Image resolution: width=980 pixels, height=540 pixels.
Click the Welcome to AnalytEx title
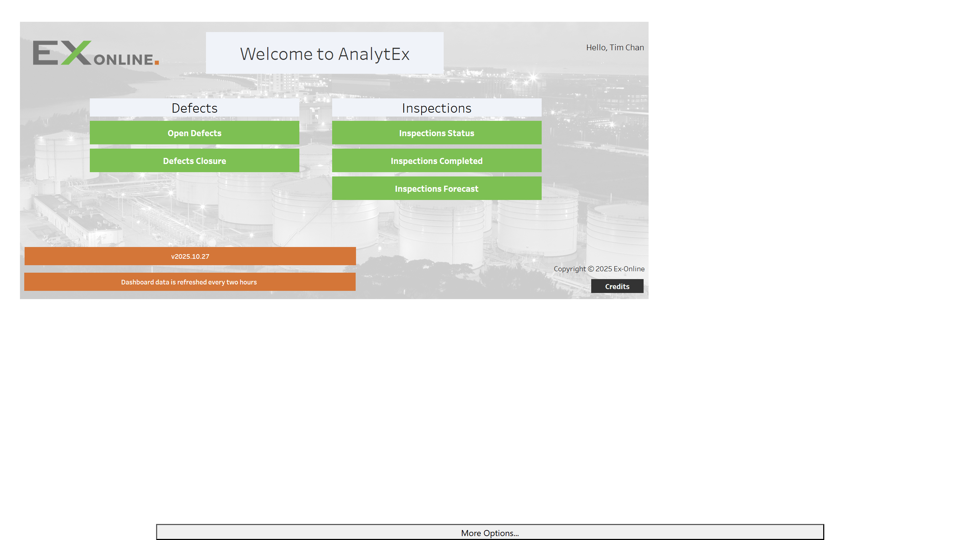coord(325,53)
